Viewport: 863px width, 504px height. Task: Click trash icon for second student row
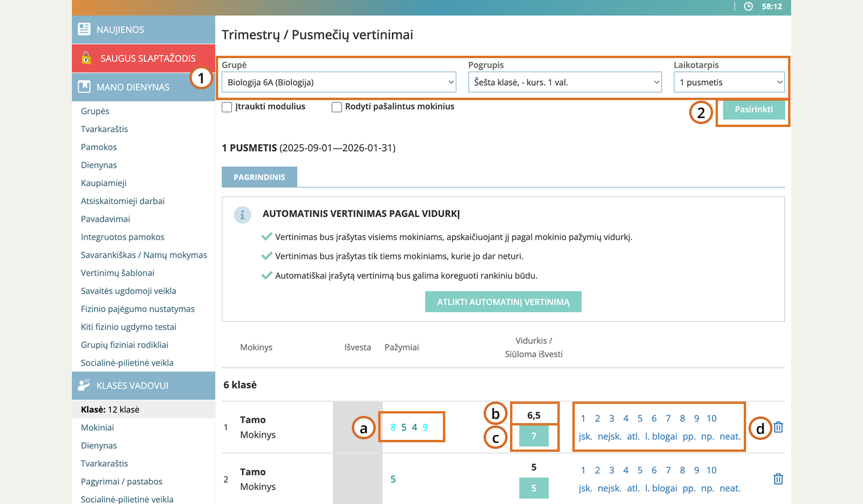(778, 479)
